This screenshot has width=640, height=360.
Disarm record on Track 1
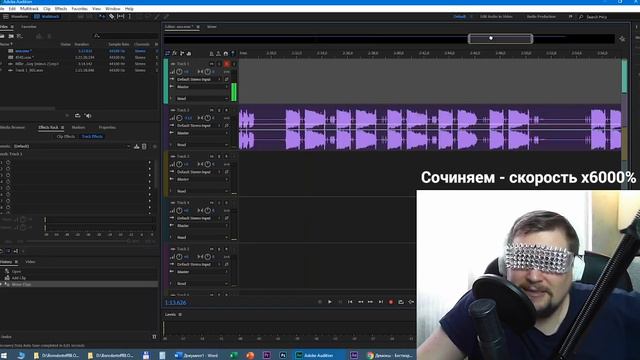point(227,64)
